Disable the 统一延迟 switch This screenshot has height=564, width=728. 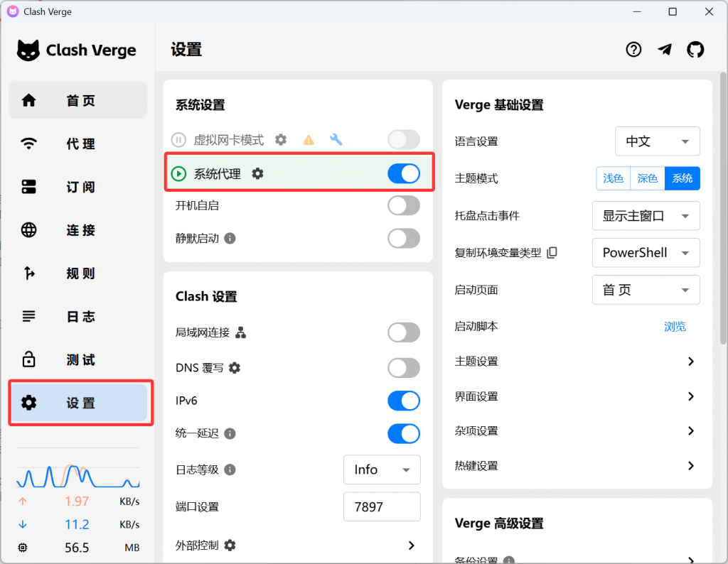click(x=404, y=434)
